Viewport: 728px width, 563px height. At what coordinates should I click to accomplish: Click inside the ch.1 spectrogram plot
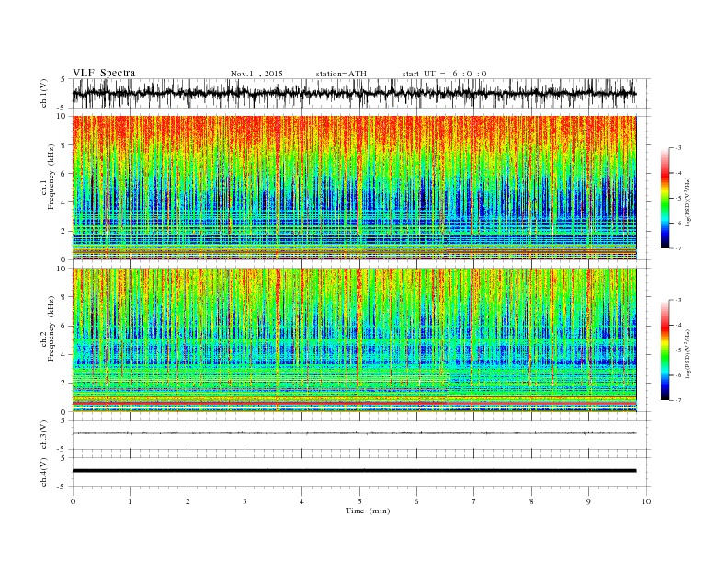tap(354, 188)
